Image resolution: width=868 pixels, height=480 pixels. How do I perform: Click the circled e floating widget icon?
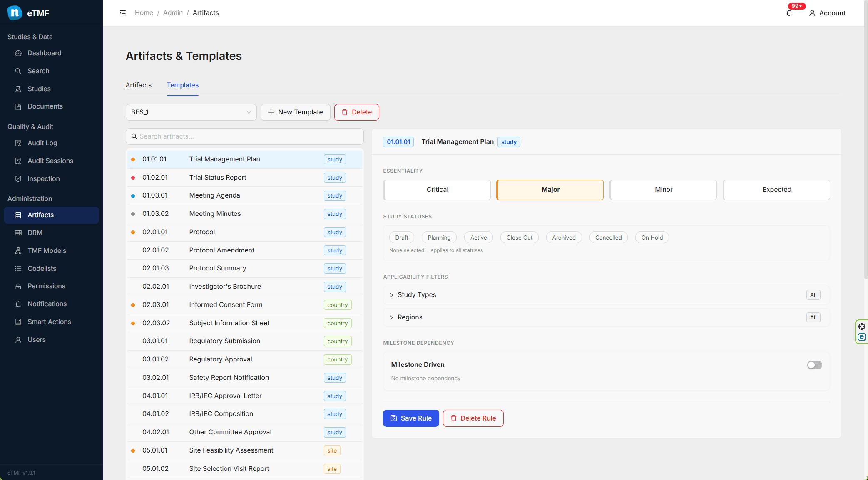coord(862,337)
